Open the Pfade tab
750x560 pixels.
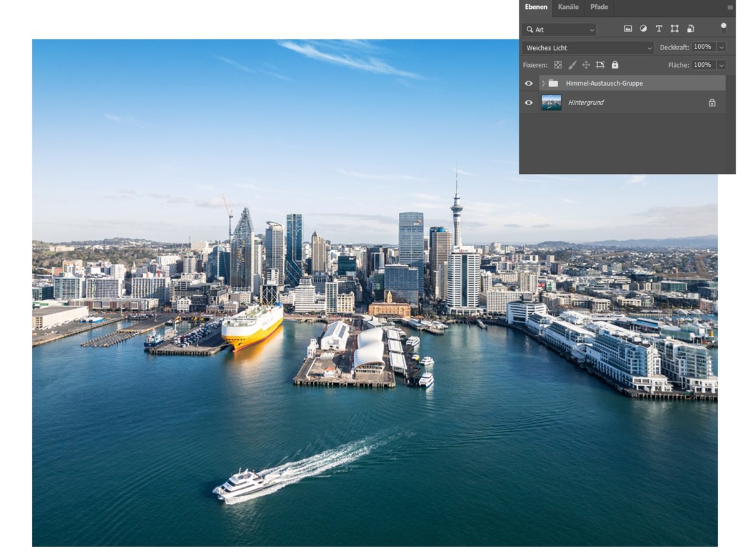(599, 7)
